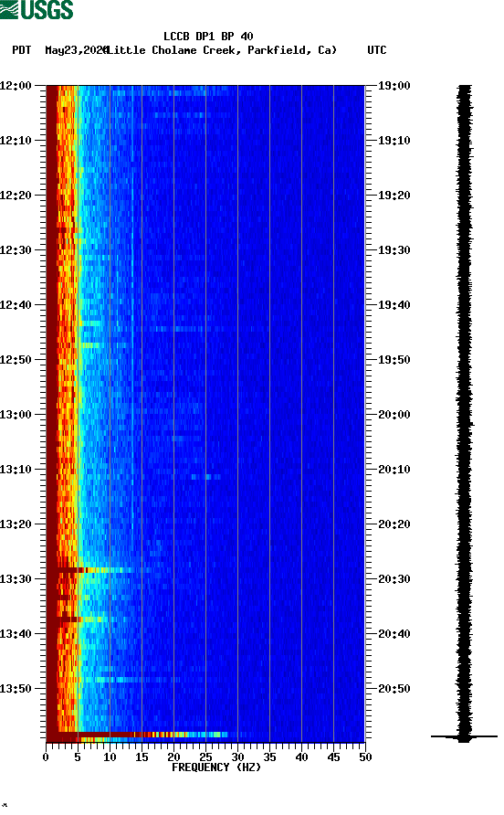
Task: Click the '30' frequency axis label
Action: pyautogui.click(x=238, y=757)
